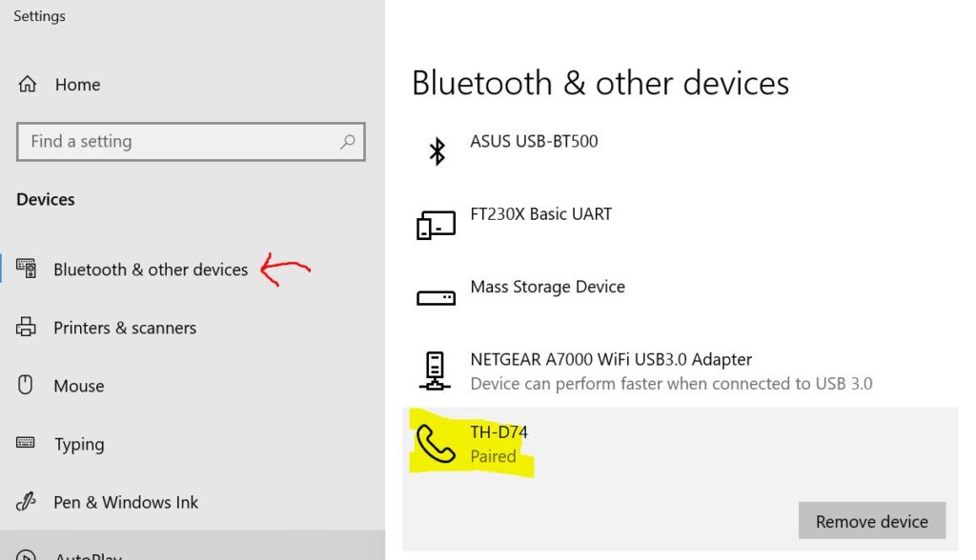
Task: Click the phone icon beside TH-D74
Action: pyautogui.click(x=437, y=444)
